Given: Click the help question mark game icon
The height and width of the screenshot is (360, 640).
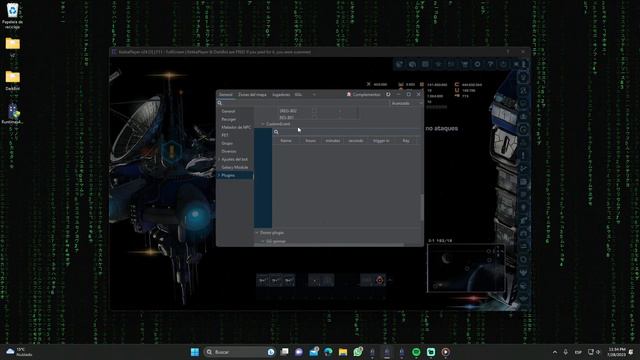Looking at the screenshot, I should coord(491,64).
